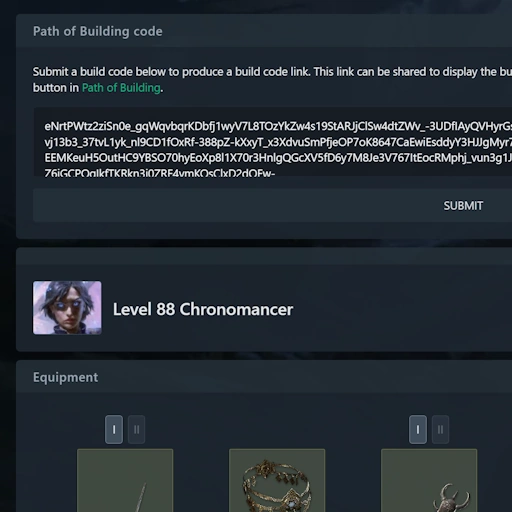This screenshot has width=512, height=512.
Task: Select the horned item in right slot
Action: coord(429,480)
